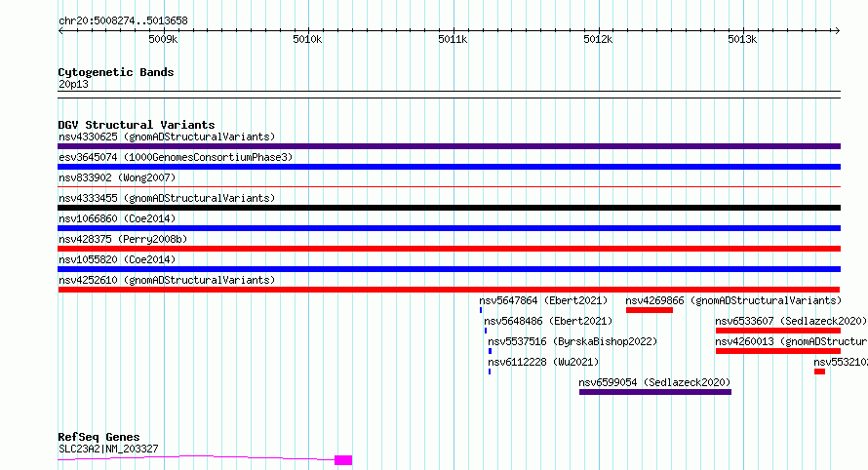This screenshot has width=868, height=470.
Task: Click the red nsv4260013 variant bar
Action: click(777, 351)
